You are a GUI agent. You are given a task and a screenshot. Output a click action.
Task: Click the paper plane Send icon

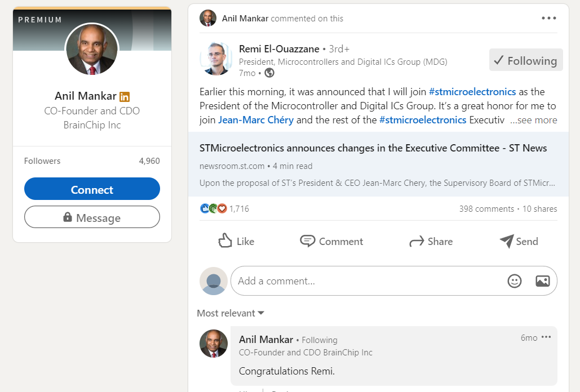(x=506, y=241)
